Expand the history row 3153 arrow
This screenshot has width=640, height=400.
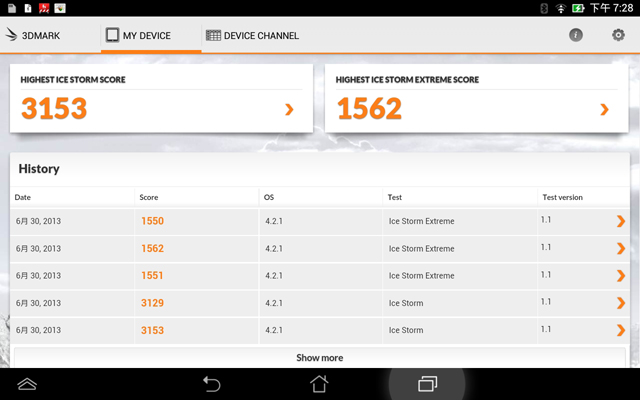click(x=620, y=330)
